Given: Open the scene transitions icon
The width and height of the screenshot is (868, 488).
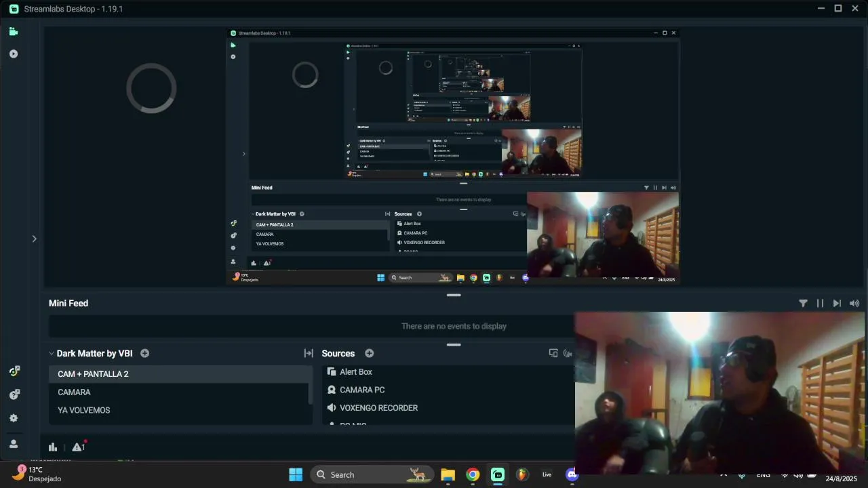Looking at the screenshot, I should 309,353.
